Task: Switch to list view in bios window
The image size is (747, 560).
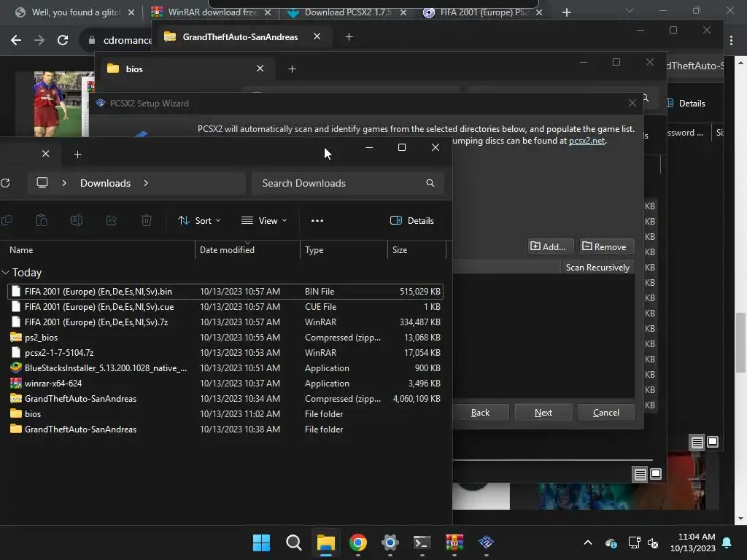Action: point(640,474)
